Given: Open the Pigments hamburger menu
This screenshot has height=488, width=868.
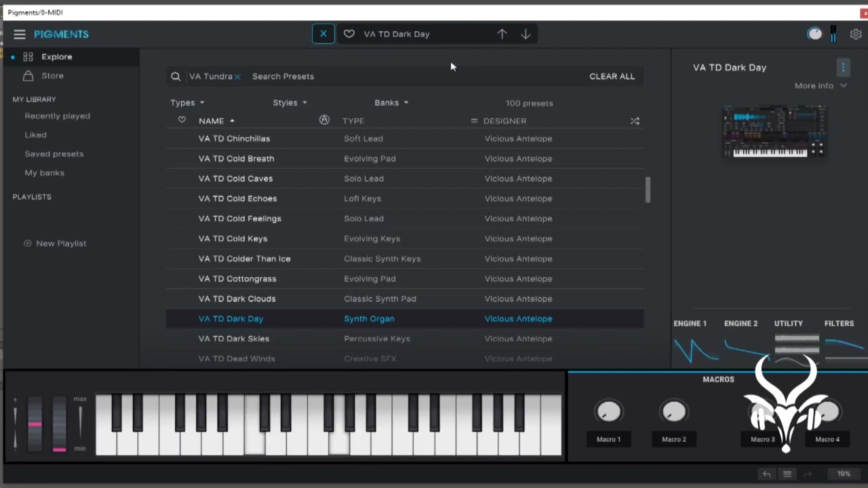Looking at the screenshot, I should coord(20,34).
